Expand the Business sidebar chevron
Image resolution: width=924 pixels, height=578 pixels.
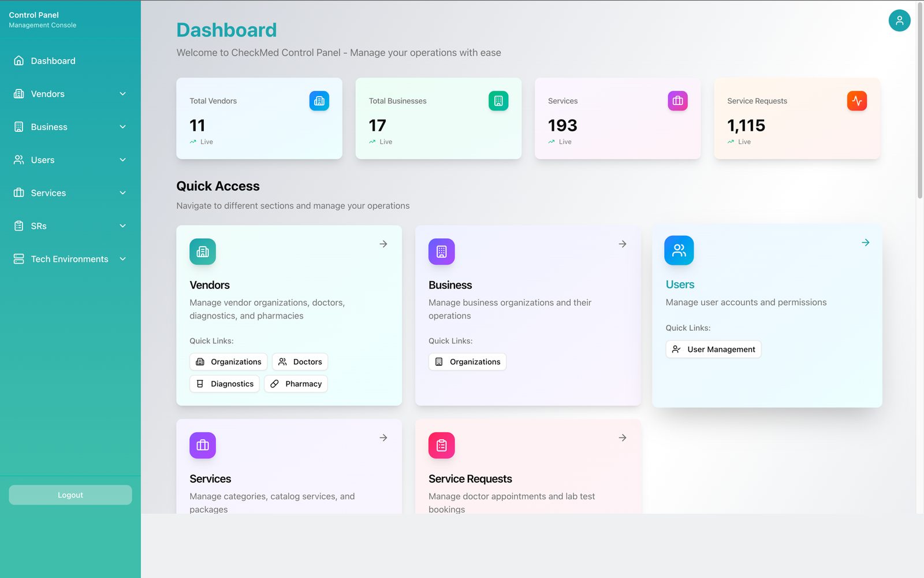[122, 127]
